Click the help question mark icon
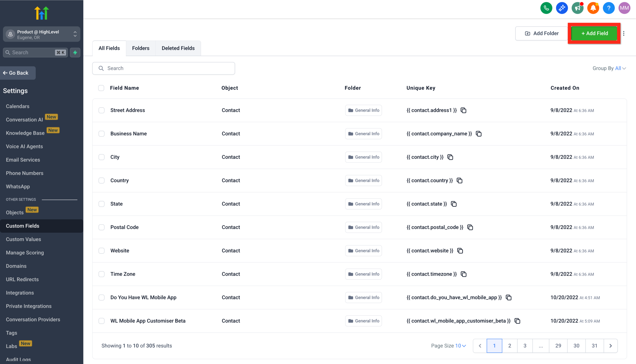Image resolution: width=636 pixels, height=364 pixels. (609, 8)
